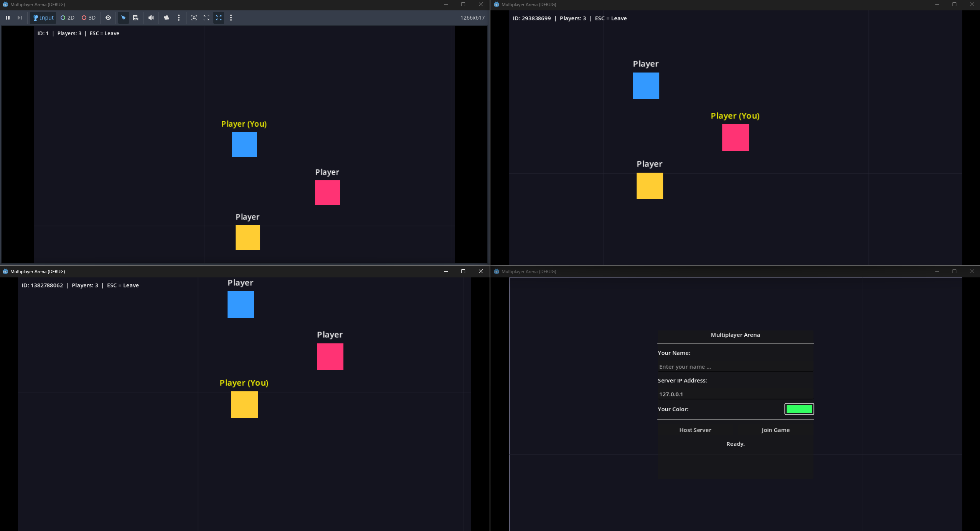Screen dimensions: 980x531
Task: Click the keep aspect ratio icon
Action: click(206, 18)
